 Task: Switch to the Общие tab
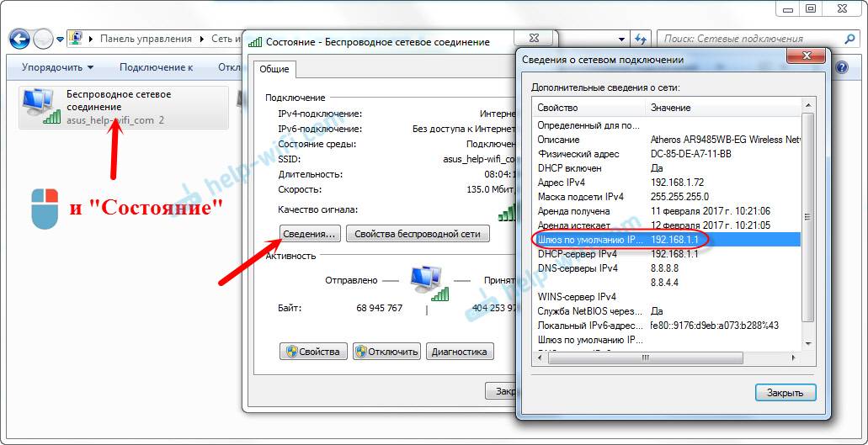pyautogui.click(x=274, y=69)
